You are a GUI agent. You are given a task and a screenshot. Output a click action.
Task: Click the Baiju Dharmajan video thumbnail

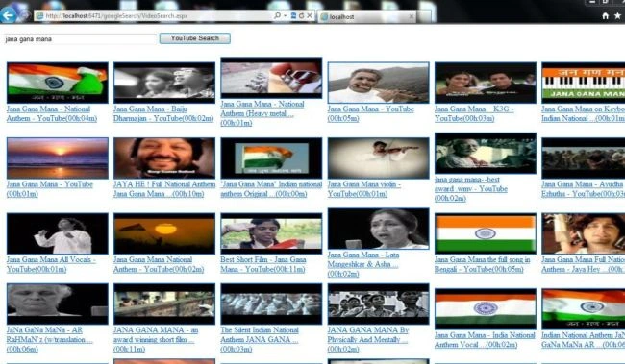(x=164, y=83)
